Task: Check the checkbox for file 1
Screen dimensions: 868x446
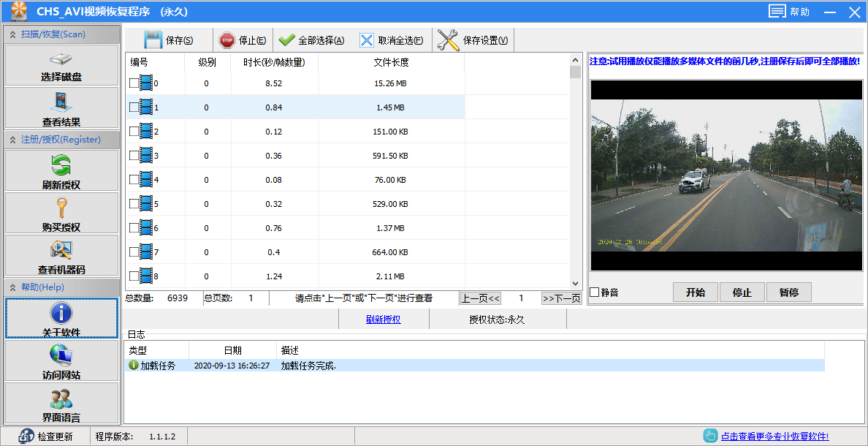Action: [x=134, y=107]
